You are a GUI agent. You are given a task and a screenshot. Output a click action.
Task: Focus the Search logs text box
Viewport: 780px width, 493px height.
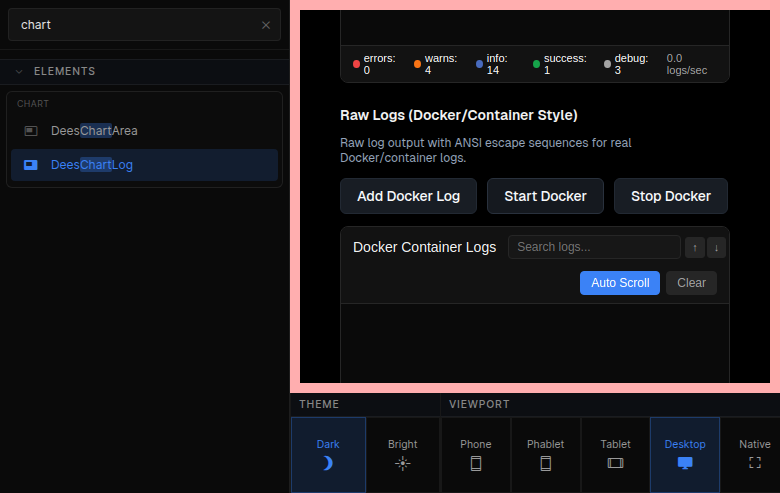coord(593,247)
